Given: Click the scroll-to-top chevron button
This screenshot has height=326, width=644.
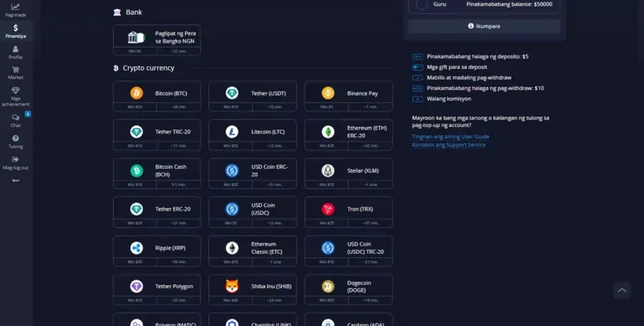Looking at the screenshot, I should (x=622, y=290).
